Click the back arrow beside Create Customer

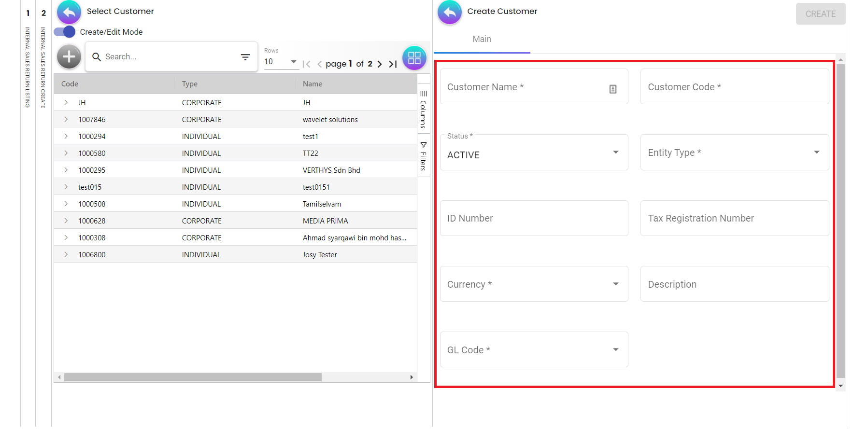point(450,12)
